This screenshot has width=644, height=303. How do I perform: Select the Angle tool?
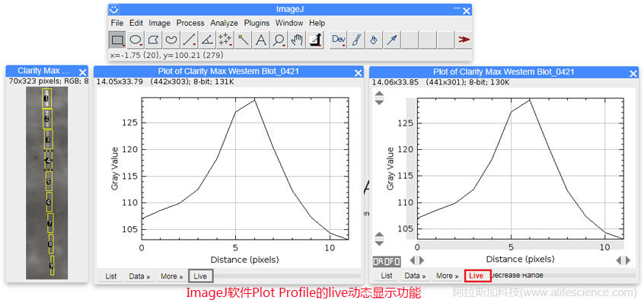point(206,40)
